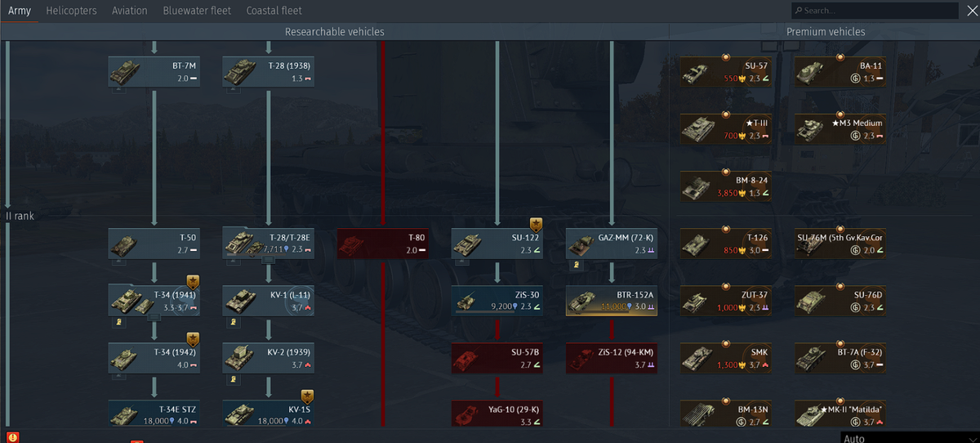Open the Auto dropdown at bottom right

(x=910, y=437)
